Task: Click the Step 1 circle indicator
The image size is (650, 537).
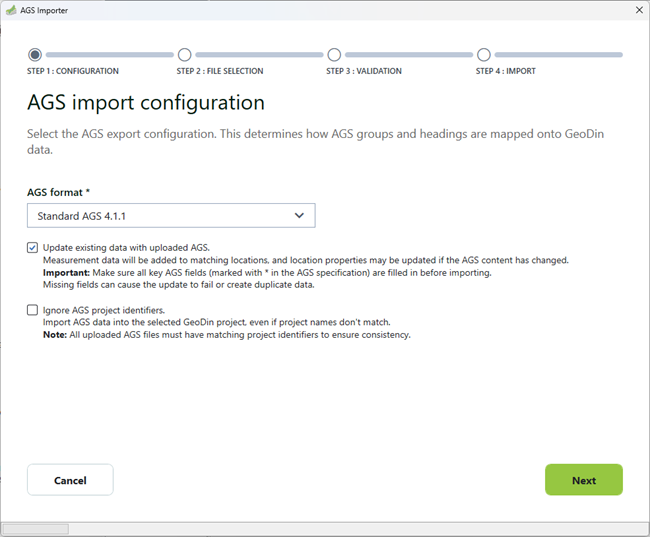Action: coord(35,55)
